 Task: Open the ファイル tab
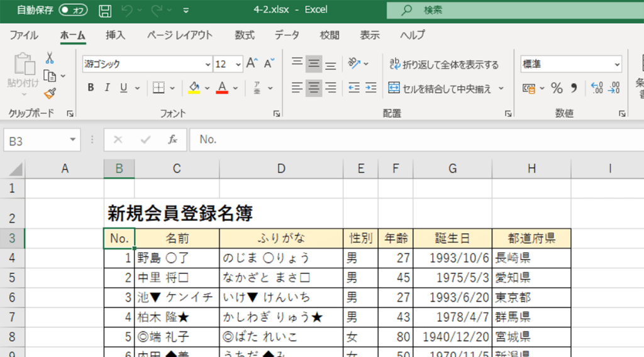click(24, 35)
